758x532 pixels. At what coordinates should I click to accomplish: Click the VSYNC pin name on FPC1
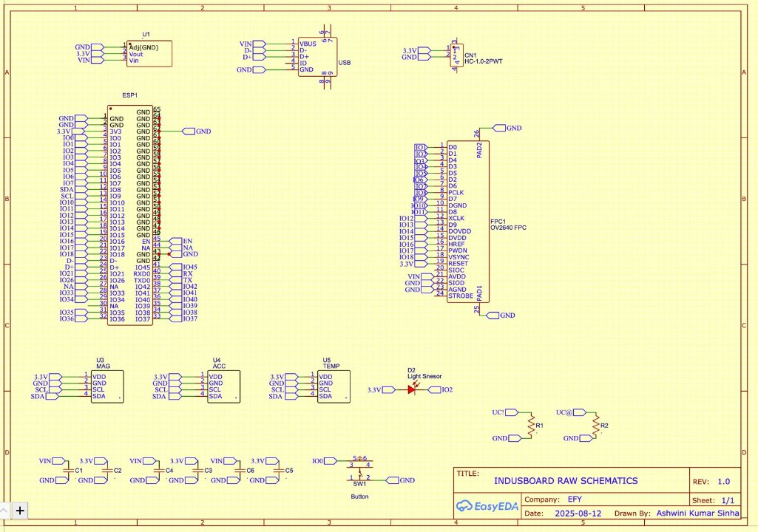(x=458, y=257)
